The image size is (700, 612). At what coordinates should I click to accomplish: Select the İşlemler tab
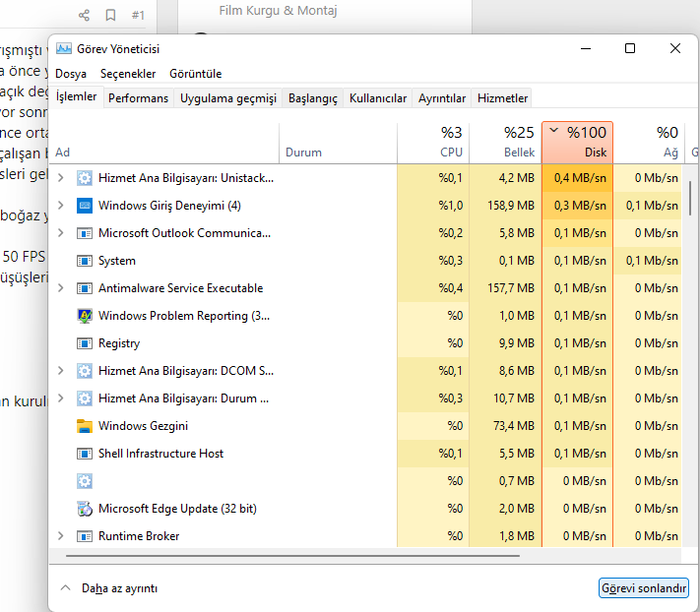77,96
